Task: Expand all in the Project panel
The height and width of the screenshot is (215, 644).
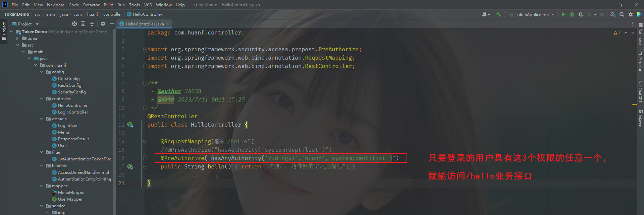Action: point(83,24)
